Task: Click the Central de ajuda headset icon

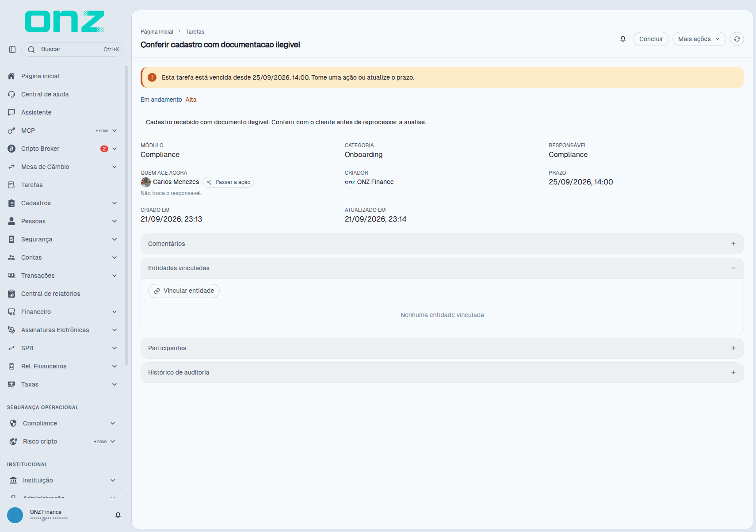Action: (x=11, y=94)
